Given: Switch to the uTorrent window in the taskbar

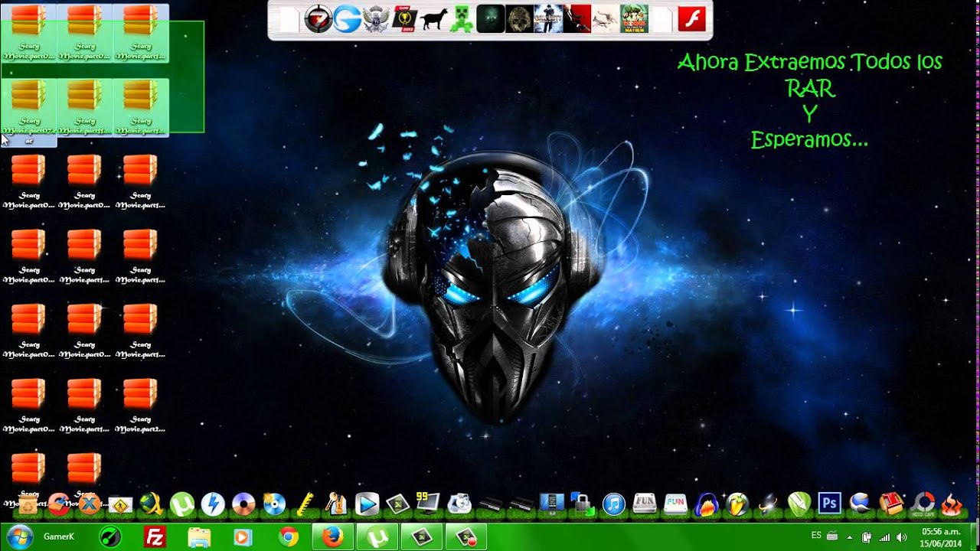Looking at the screenshot, I should [377, 536].
